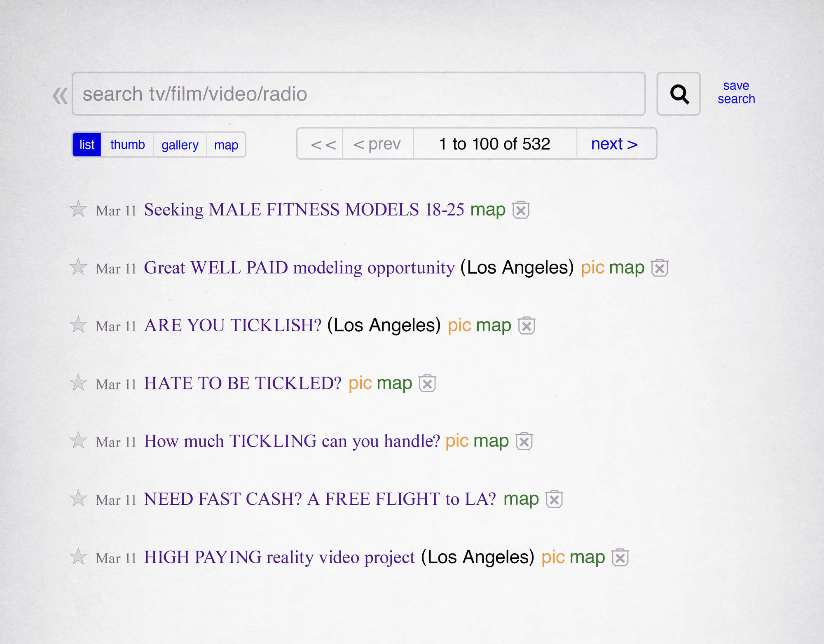Favorite the ARE YOU TICKLISH? posting
This screenshot has height=644, width=824.
[78, 325]
